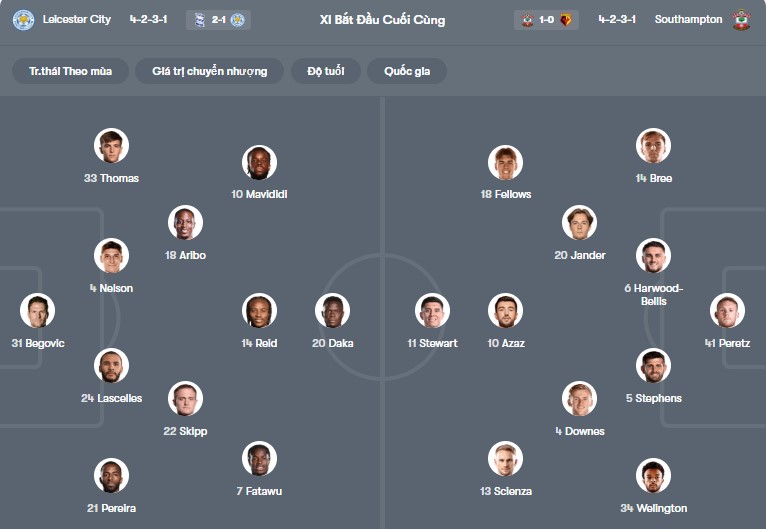Click Fatawu's player photo

click(x=259, y=459)
